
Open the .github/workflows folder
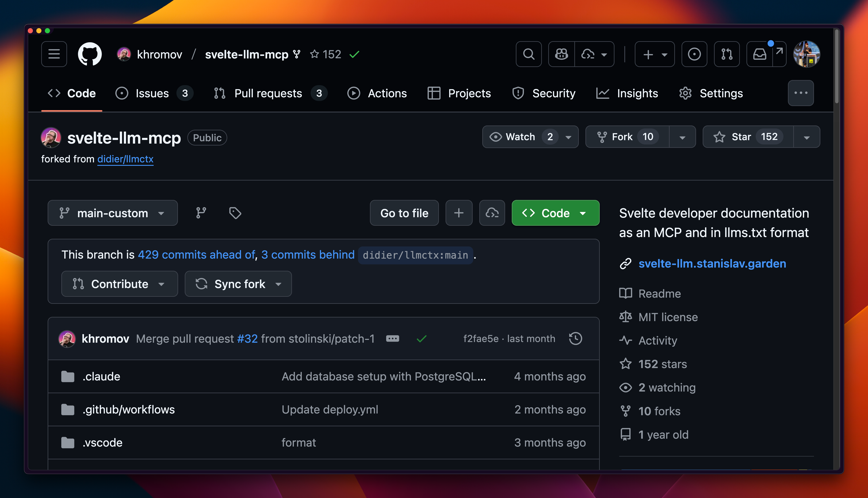coord(129,409)
